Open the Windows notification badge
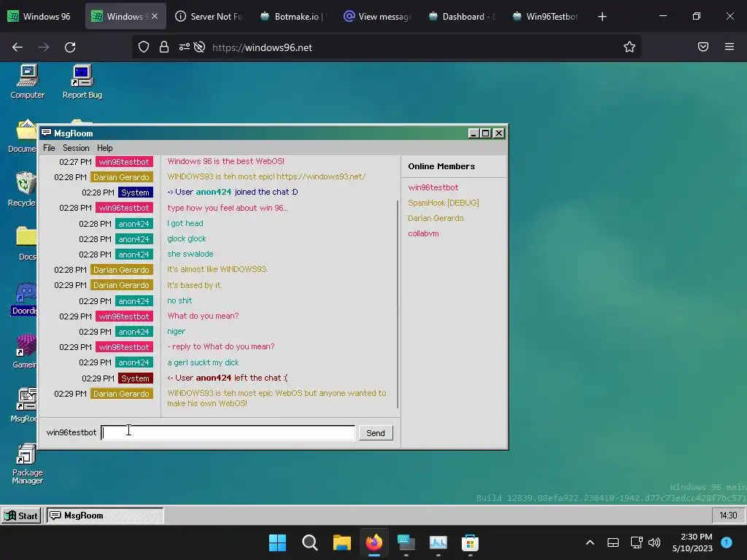 click(x=727, y=542)
